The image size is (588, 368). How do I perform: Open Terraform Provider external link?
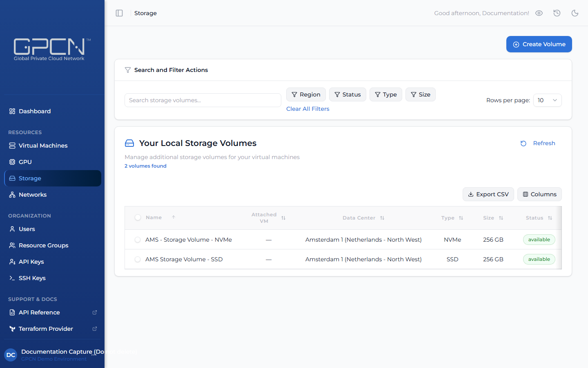(52, 329)
